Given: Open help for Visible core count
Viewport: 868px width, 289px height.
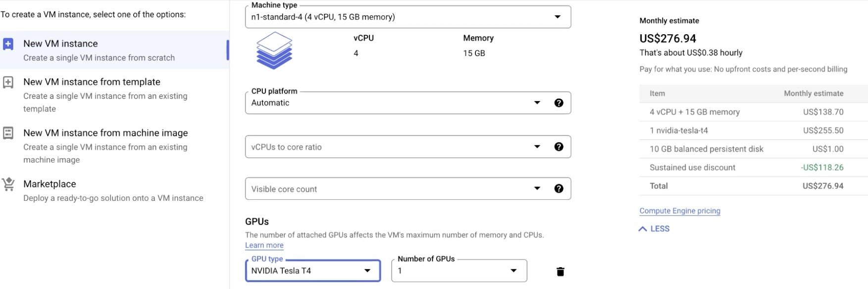Looking at the screenshot, I should tap(559, 188).
